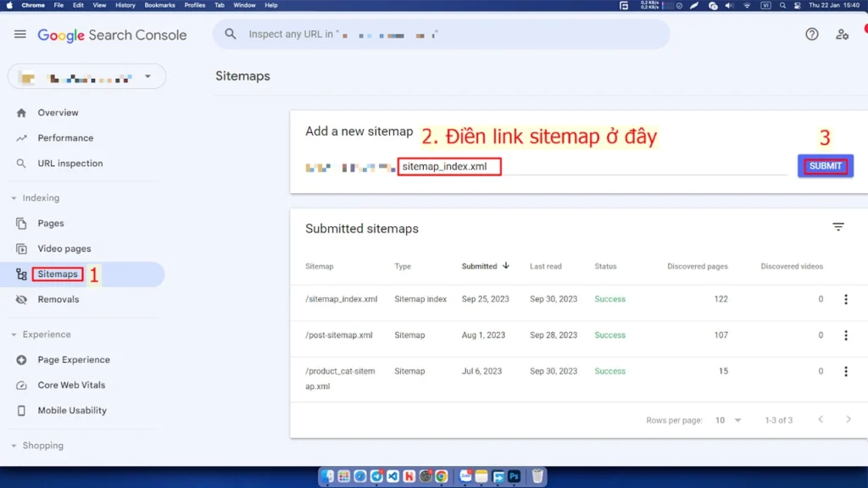Open the three-dot menu for /post-sitemap.xml
The image size is (868, 488).
coord(845,335)
